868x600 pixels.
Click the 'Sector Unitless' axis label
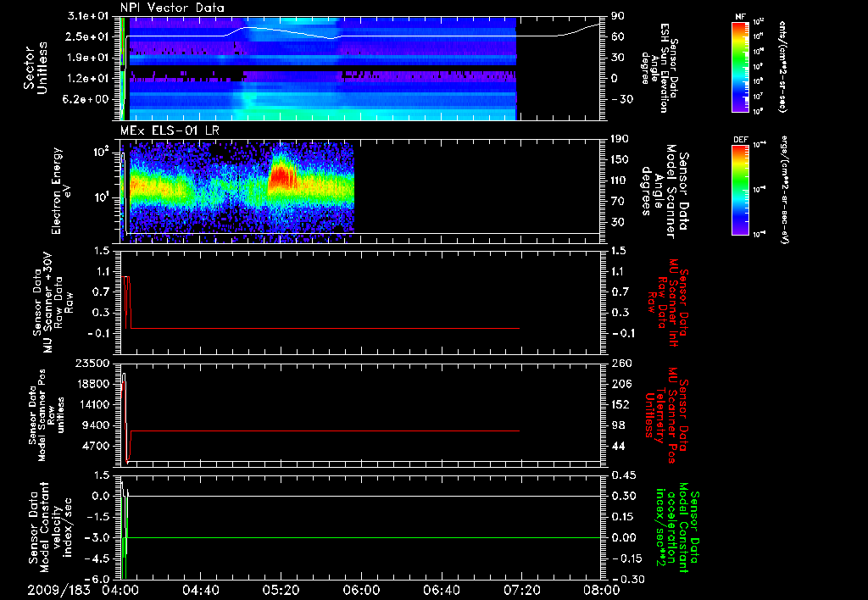[36, 68]
